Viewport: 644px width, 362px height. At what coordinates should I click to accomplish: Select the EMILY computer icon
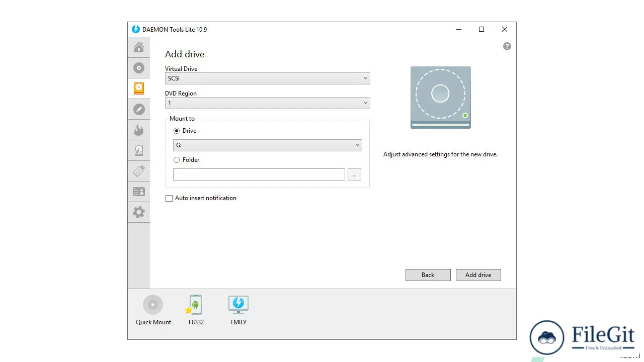[238, 305]
